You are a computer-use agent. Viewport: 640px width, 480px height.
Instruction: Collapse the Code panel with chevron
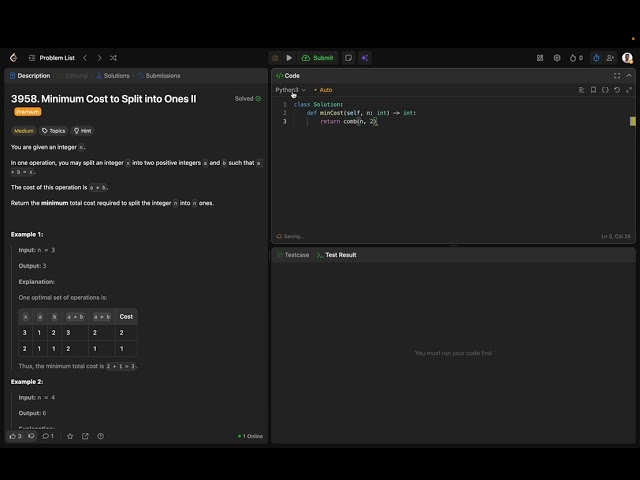629,76
